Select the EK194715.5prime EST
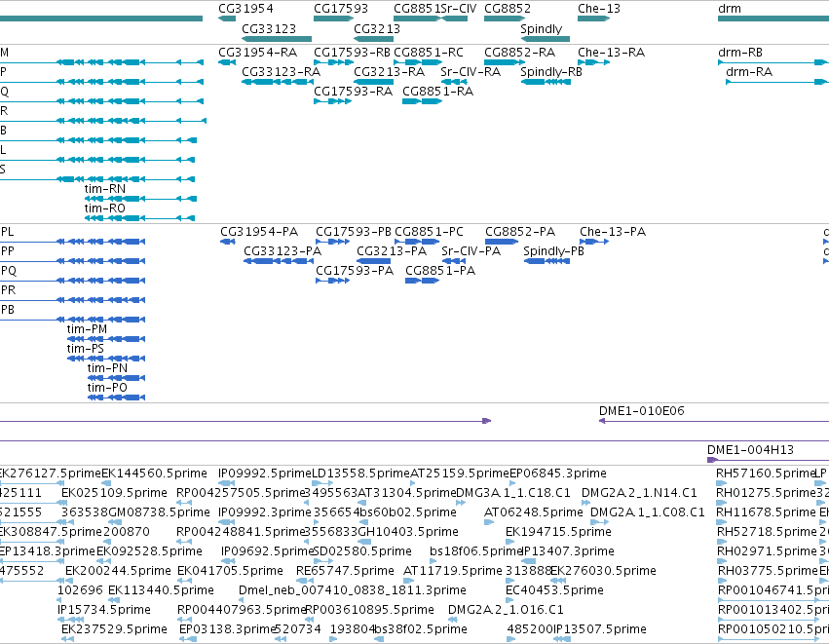The width and height of the screenshot is (829, 644). (x=509, y=542)
